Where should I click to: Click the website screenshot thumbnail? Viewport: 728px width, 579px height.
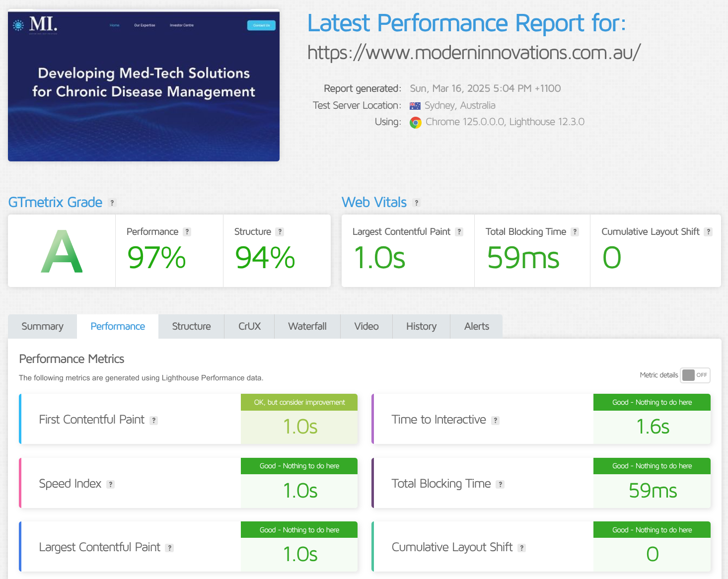click(x=144, y=85)
